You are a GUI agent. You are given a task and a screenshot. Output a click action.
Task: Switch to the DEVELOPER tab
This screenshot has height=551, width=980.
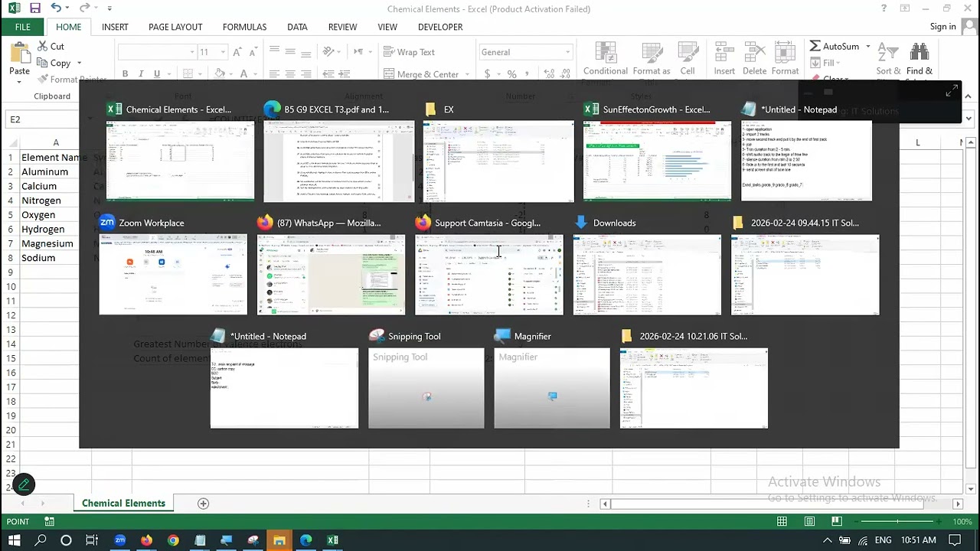(x=440, y=27)
